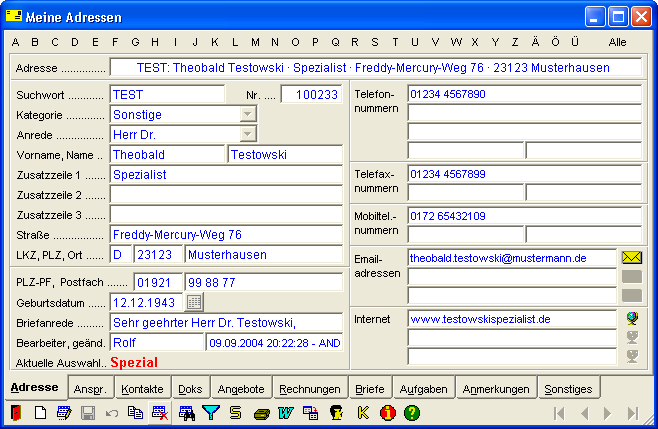Filter addresses by letter M

click(x=255, y=42)
